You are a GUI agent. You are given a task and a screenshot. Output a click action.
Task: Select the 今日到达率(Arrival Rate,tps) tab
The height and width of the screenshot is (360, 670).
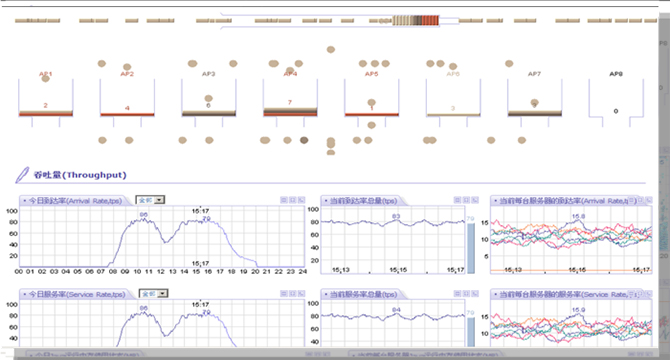click(75, 201)
